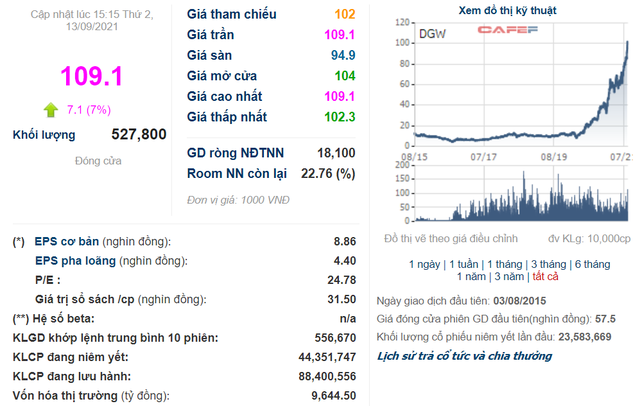Click the DGW ticker label in chart
Image resolution: width=640 pixels, height=406 pixels.
coord(433,33)
